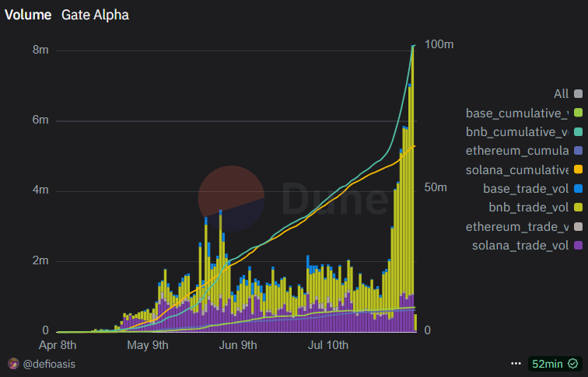Viewport: 588px width, 377px height.
Task: Click the '50m' right axis label
Action: pyautogui.click(x=436, y=187)
